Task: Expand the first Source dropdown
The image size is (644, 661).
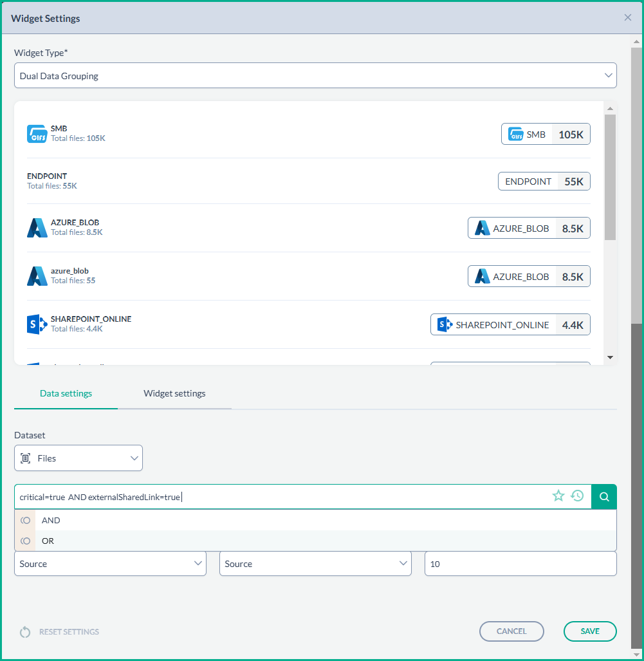Action: [110, 564]
